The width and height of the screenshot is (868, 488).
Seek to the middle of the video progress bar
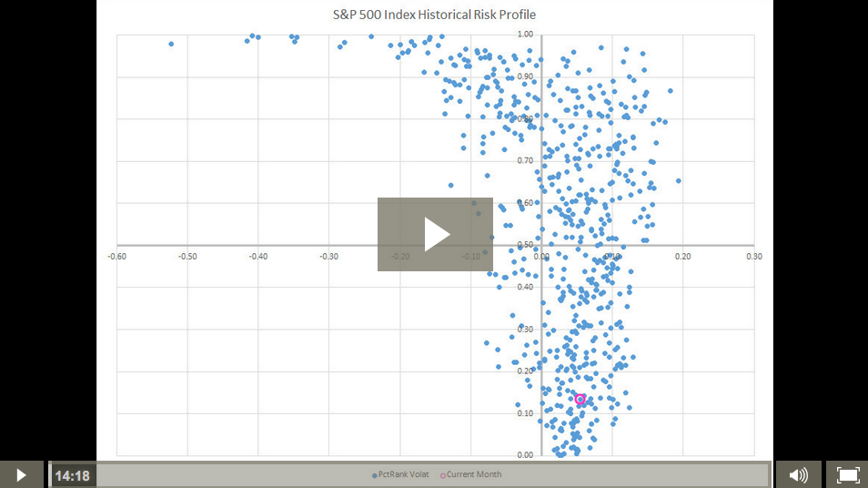[433, 475]
